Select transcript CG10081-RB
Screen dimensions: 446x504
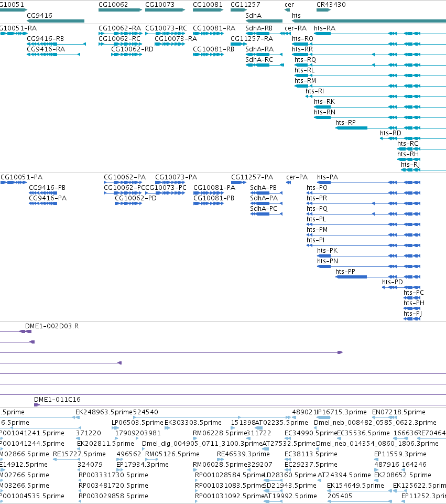pyautogui.click(x=213, y=49)
